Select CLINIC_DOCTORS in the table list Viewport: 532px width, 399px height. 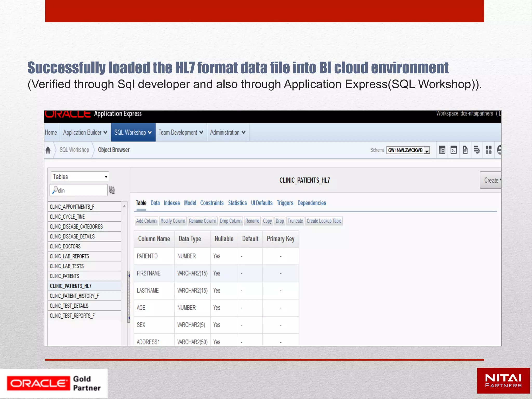coord(65,246)
